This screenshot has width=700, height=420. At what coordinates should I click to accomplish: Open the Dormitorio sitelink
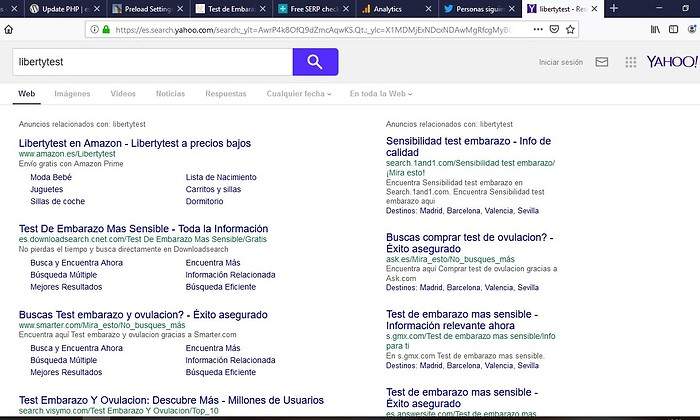(x=204, y=201)
